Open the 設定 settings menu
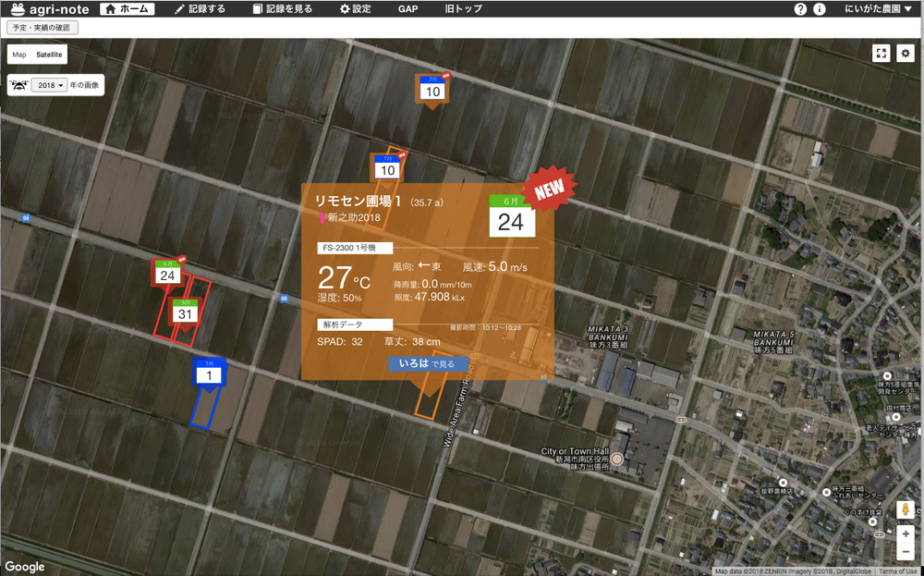This screenshot has width=924, height=576. (356, 9)
